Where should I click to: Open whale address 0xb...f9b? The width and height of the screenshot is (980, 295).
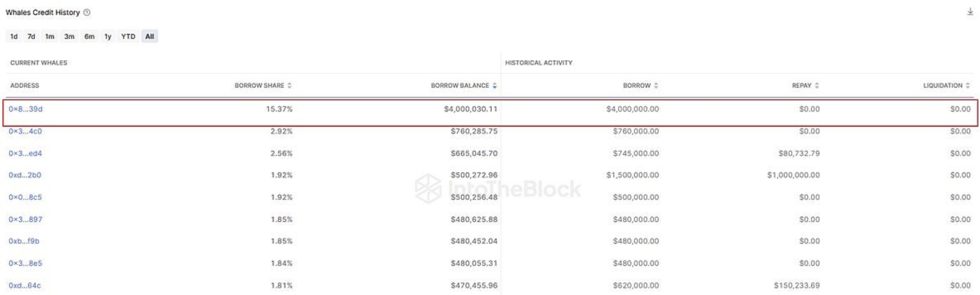click(x=24, y=241)
